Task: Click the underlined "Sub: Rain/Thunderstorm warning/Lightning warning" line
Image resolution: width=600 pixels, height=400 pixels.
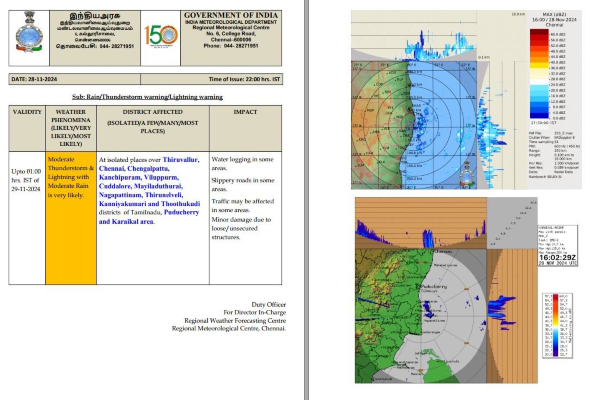Action: (147, 97)
